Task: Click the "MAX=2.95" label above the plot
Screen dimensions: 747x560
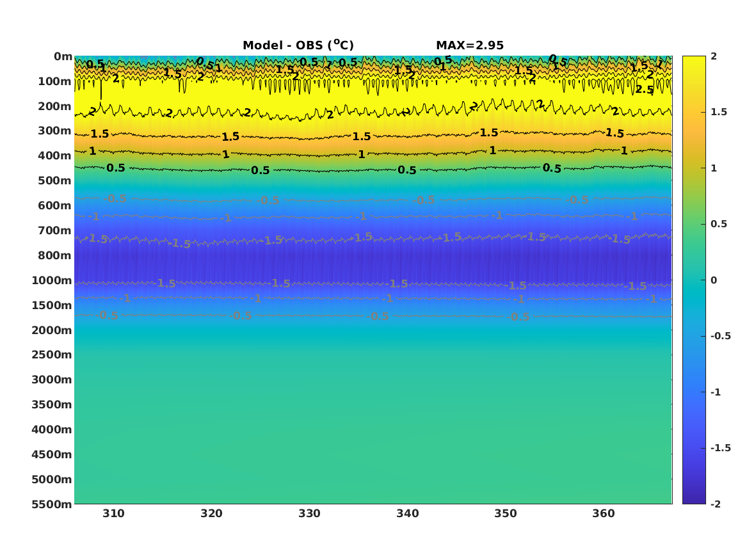Action: [x=470, y=45]
